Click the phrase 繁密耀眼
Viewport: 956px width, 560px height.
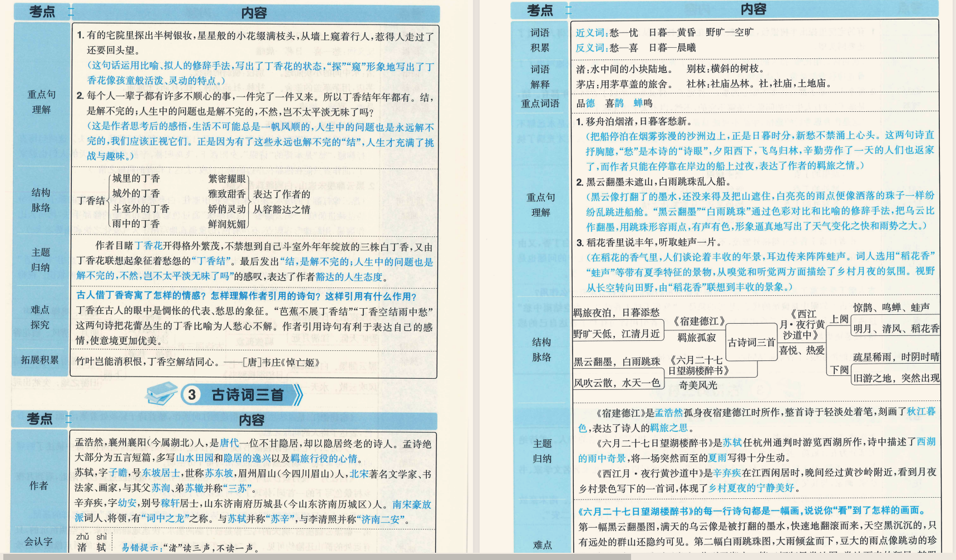pyautogui.click(x=227, y=179)
